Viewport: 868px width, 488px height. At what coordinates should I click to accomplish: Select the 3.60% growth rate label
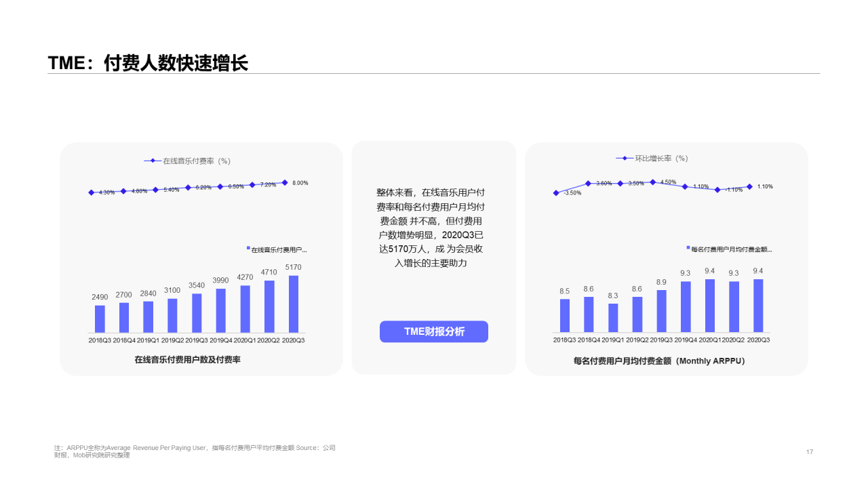tap(604, 183)
